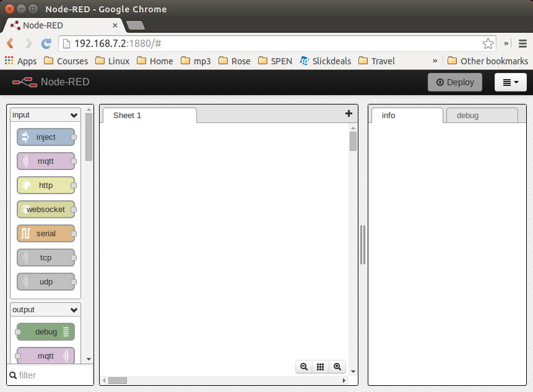The image size is (533, 392).
Task: Choose the websocket input node
Action: (46, 210)
